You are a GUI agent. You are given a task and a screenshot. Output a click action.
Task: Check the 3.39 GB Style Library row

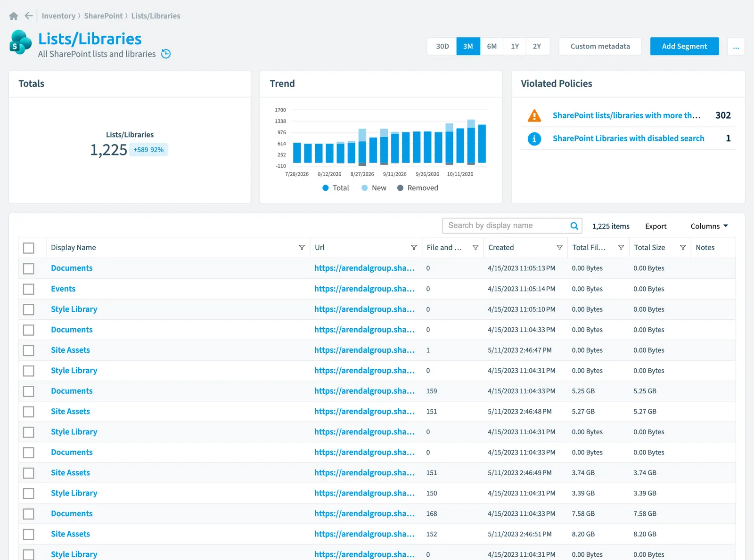point(29,493)
